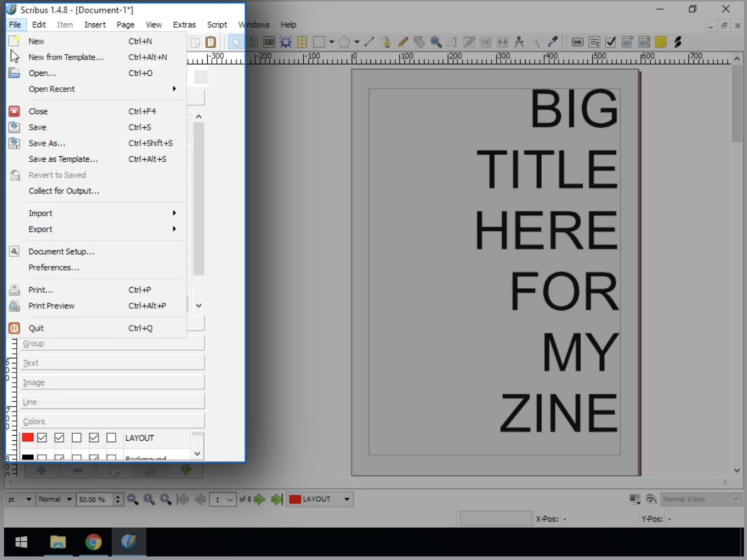Toggle outline checkbox for LAYOUT layer
This screenshot has height=560, width=747.
tap(111, 438)
